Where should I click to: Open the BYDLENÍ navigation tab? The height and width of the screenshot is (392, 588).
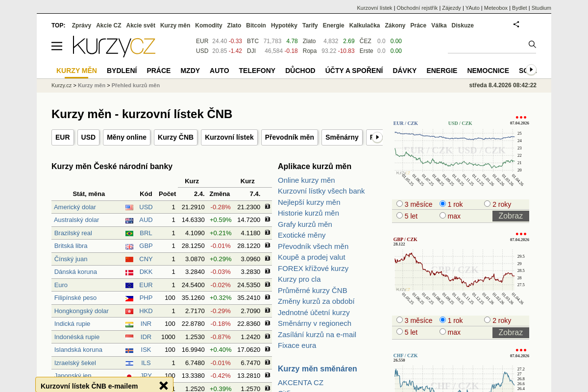click(122, 71)
